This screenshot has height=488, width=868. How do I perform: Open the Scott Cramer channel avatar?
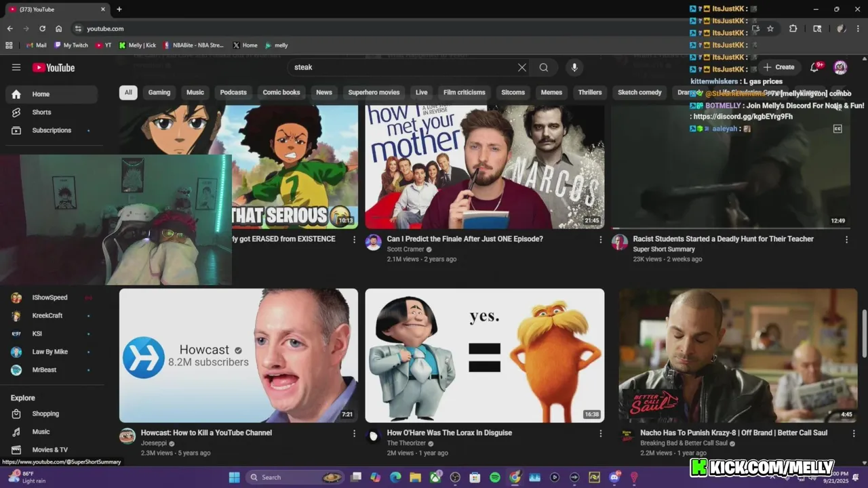point(374,243)
